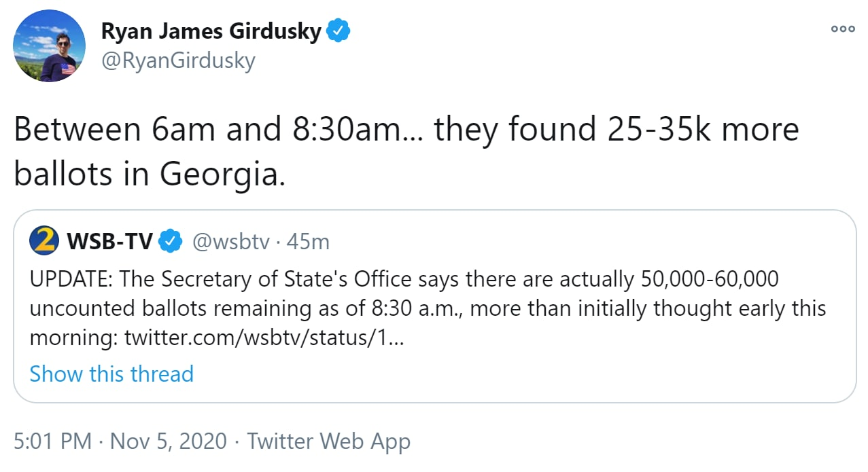Open the tweet's three-dot more options menu
The height and width of the screenshot is (472, 868).
coord(842,29)
